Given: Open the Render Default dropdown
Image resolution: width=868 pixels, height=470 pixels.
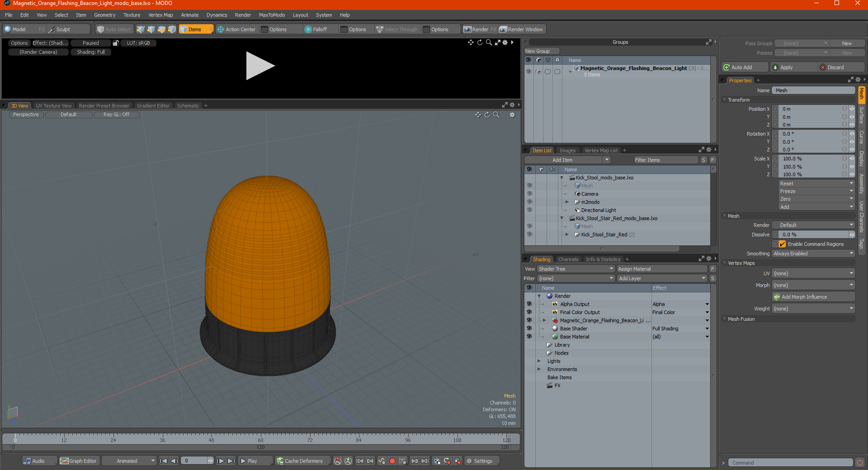Looking at the screenshot, I should 816,225.
